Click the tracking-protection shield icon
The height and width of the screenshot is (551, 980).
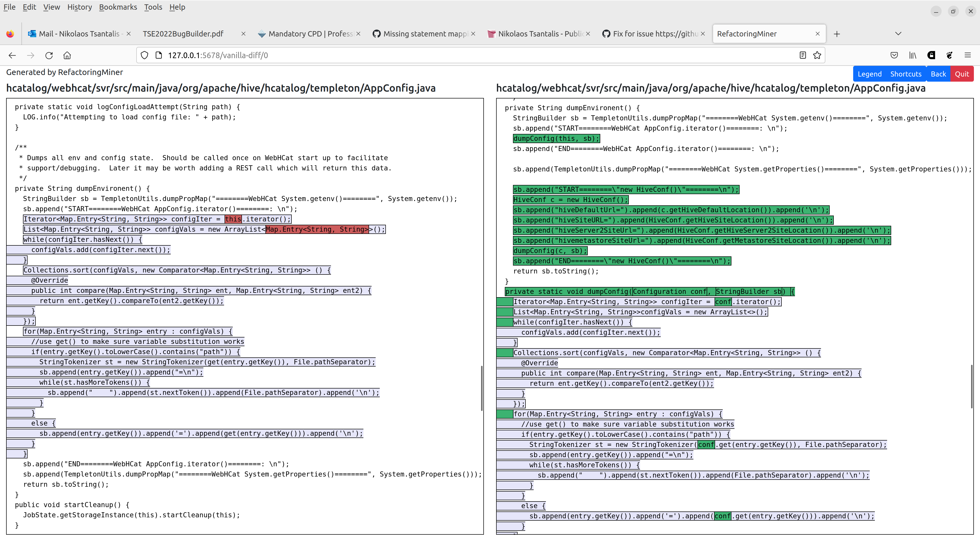144,55
